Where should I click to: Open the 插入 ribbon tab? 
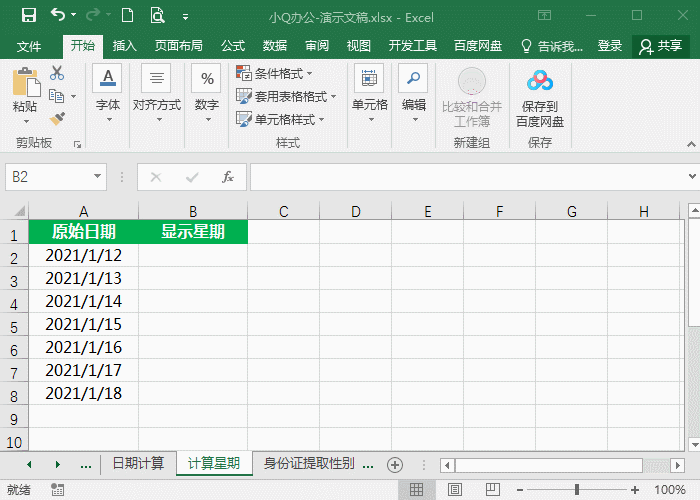pos(125,46)
